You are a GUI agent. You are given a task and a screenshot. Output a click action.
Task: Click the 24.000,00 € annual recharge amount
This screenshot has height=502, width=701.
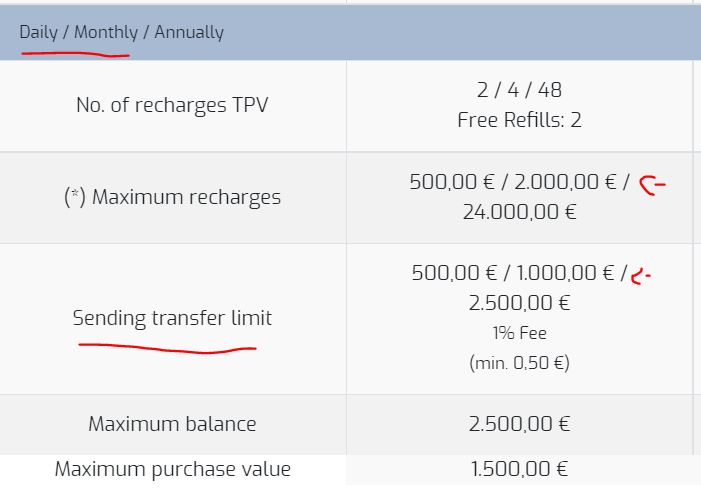click(x=519, y=212)
